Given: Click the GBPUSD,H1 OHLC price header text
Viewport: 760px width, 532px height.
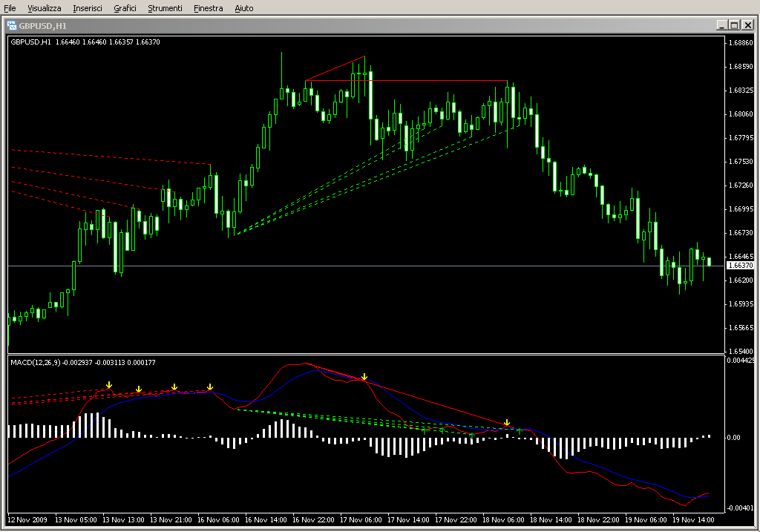Looking at the screenshot, I should [85, 42].
